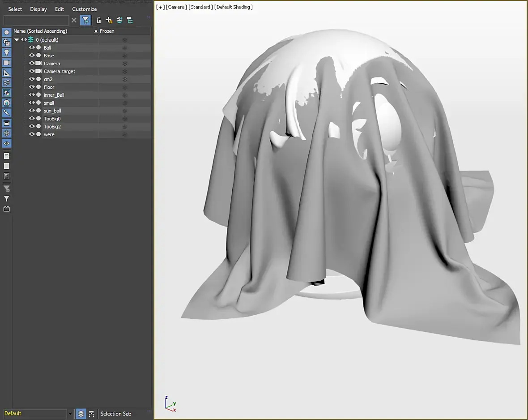Click the lock cell editing padlock icon
Image resolution: width=528 pixels, height=420 pixels.
(98, 20)
